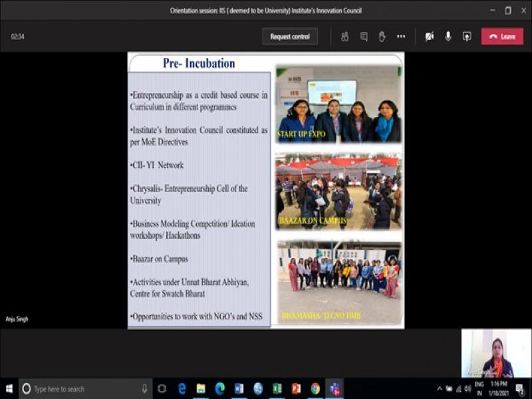Leave the meeting

502,37
